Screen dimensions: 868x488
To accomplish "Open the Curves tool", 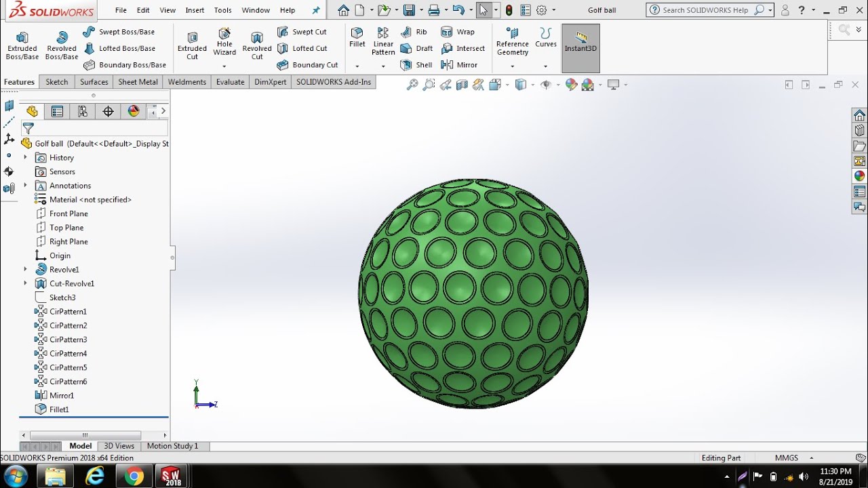I will point(546,38).
